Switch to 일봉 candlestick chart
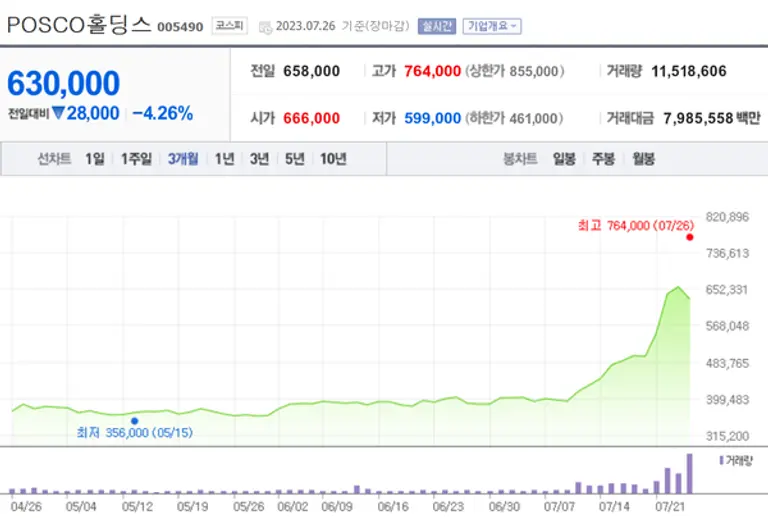Screen dimensions: 768x518 [x=564, y=159]
